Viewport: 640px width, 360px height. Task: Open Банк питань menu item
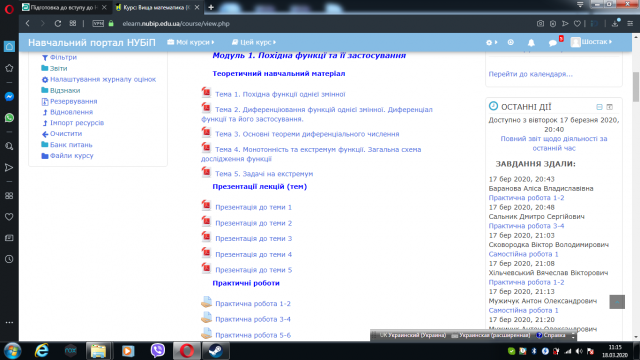pos(71,145)
